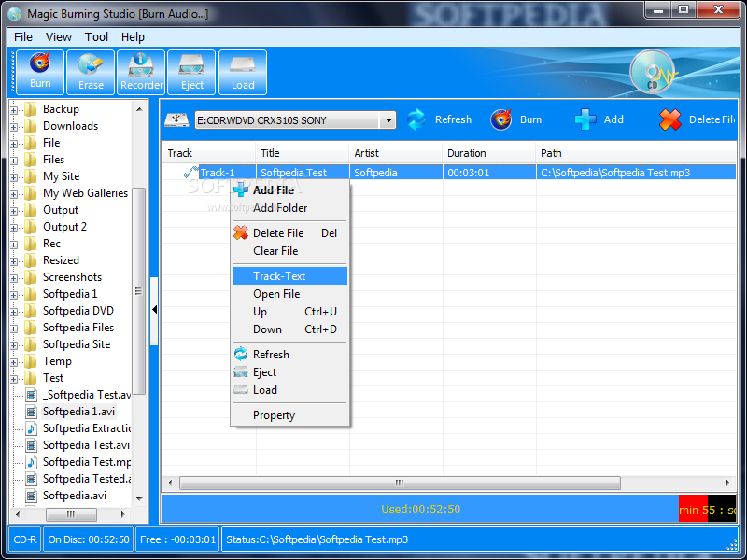Expand the Backup folder tree node
This screenshot has width=747, height=560.
click(x=14, y=110)
